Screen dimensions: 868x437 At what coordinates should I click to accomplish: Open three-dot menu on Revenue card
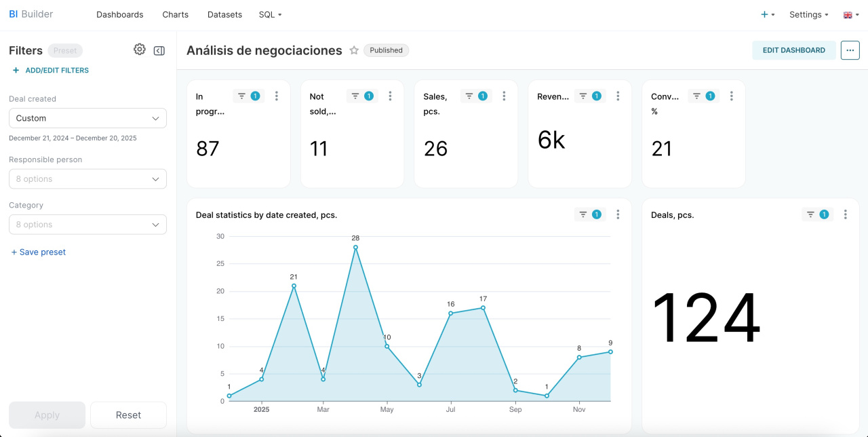618,96
